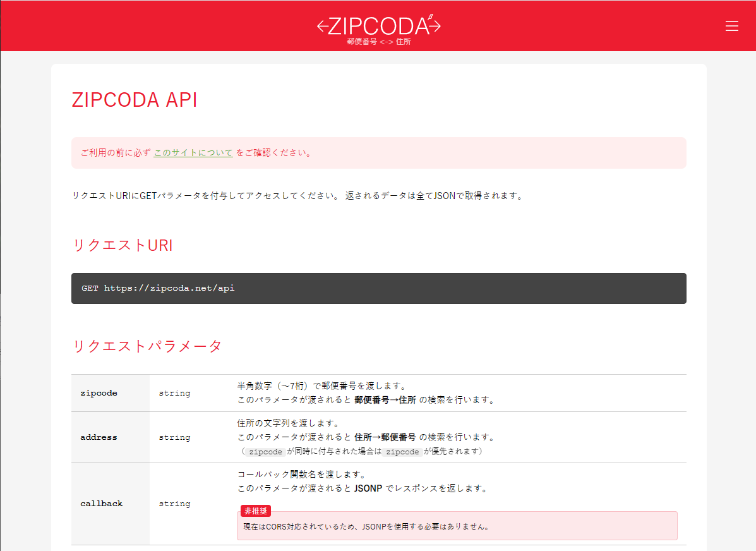This screenshot has width=756, height=551.
Task: Click the zipcode parameter name cell
Action: click(x=99, y=393)
